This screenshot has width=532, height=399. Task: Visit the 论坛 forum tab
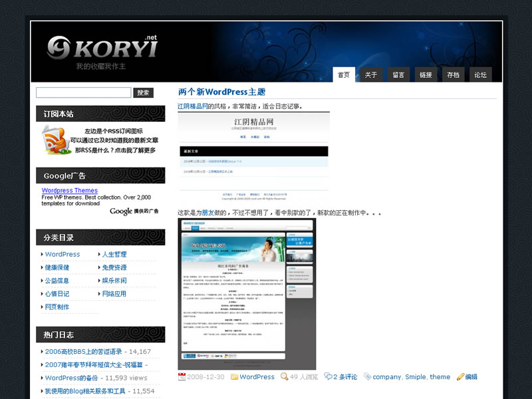pos(480,74)
